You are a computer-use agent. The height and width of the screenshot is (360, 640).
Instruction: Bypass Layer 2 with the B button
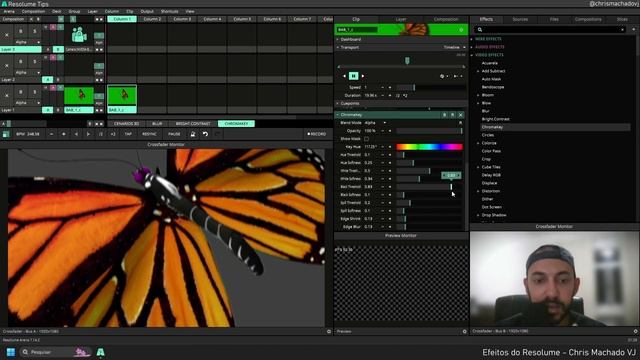pyautogui.click(x=20, y=62)
